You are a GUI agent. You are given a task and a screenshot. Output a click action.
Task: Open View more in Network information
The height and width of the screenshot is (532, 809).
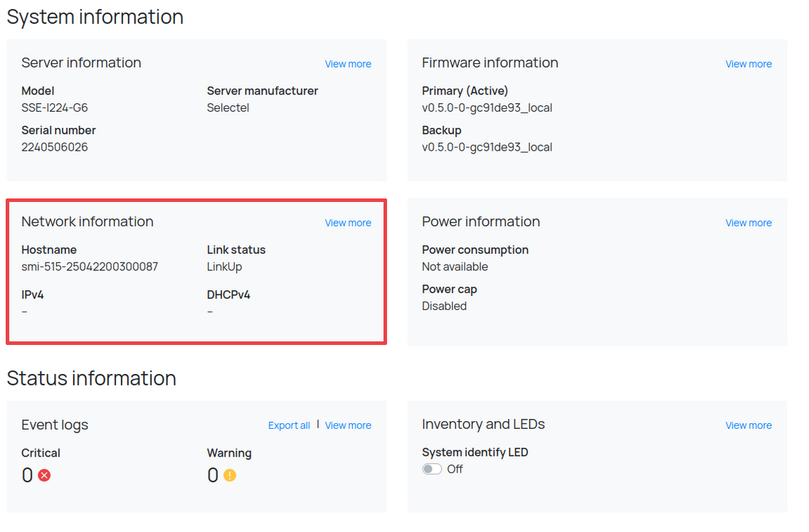click(348, 223)
